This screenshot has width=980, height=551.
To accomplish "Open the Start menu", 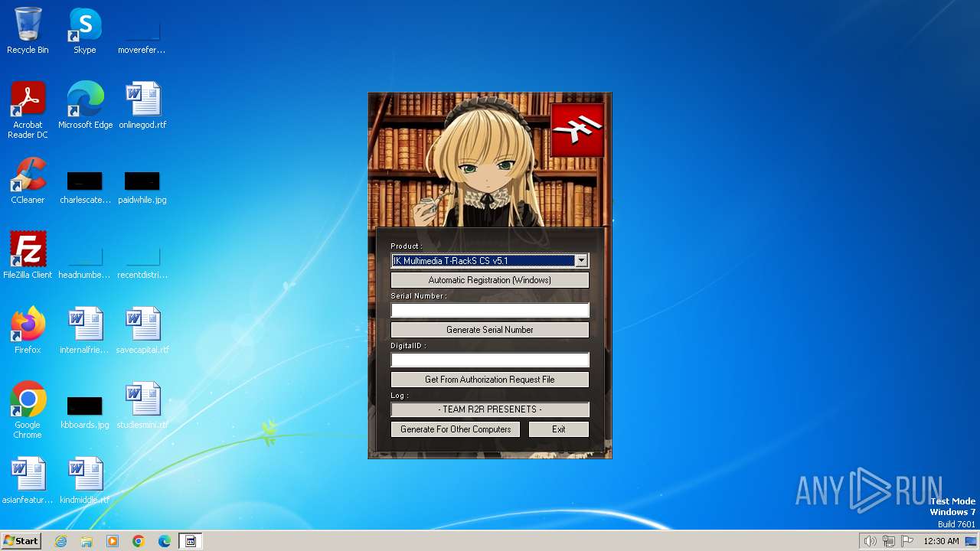I will pos(21,541).
